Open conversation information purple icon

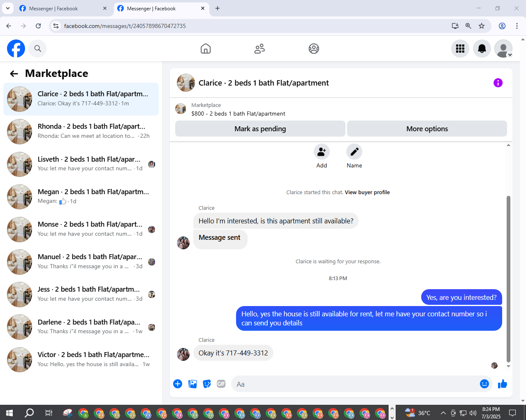(x=498, y=83)
